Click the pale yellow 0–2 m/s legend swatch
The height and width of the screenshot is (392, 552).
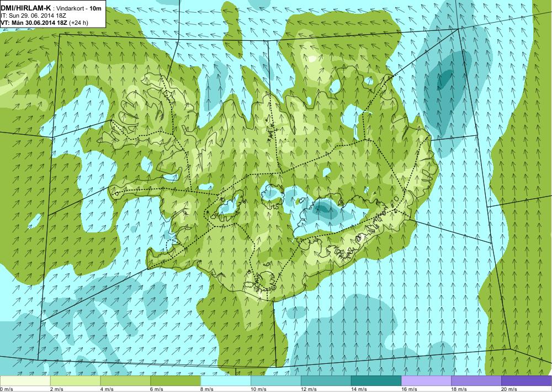click(x=25, y=381)
